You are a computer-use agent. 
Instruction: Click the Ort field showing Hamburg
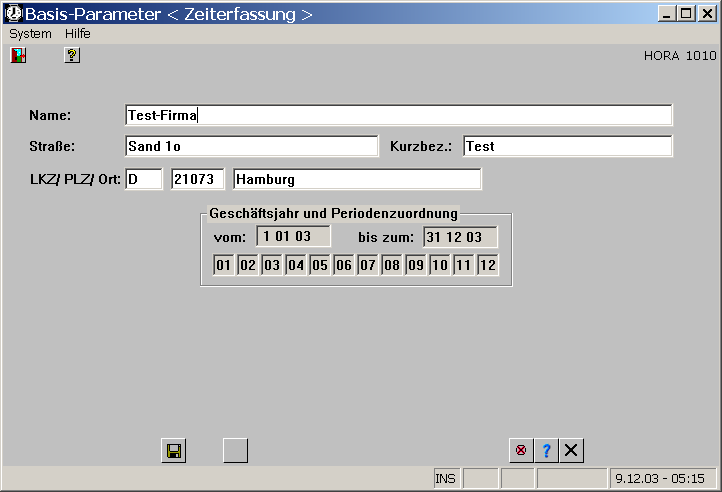click(356, 179)
